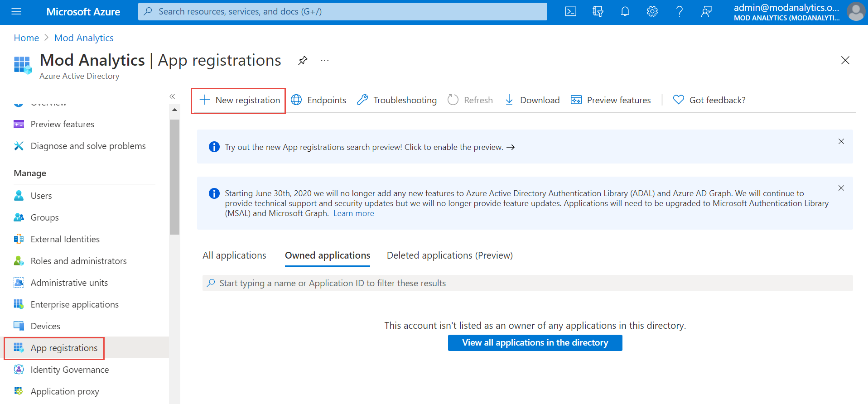868x404 pixels.
Task: Pin the App registrations blade
Action: (303, 60)
